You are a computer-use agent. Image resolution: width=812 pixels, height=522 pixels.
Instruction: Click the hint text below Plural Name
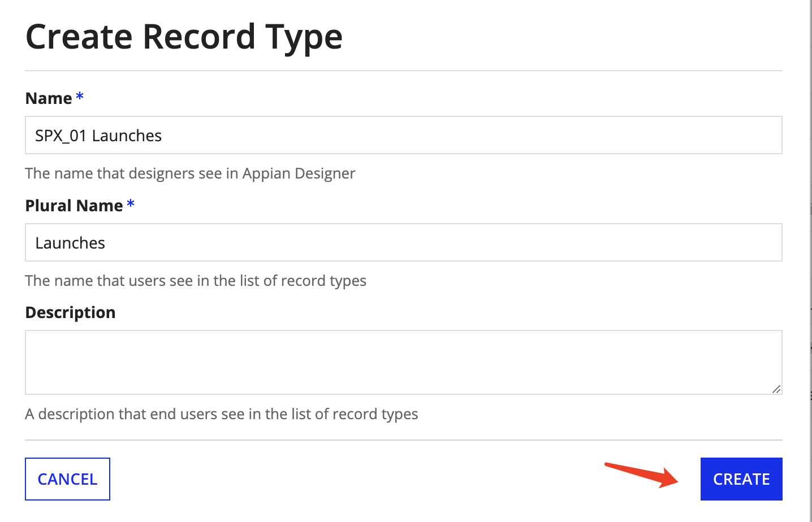pyautogui.click(x=196, y=281)
